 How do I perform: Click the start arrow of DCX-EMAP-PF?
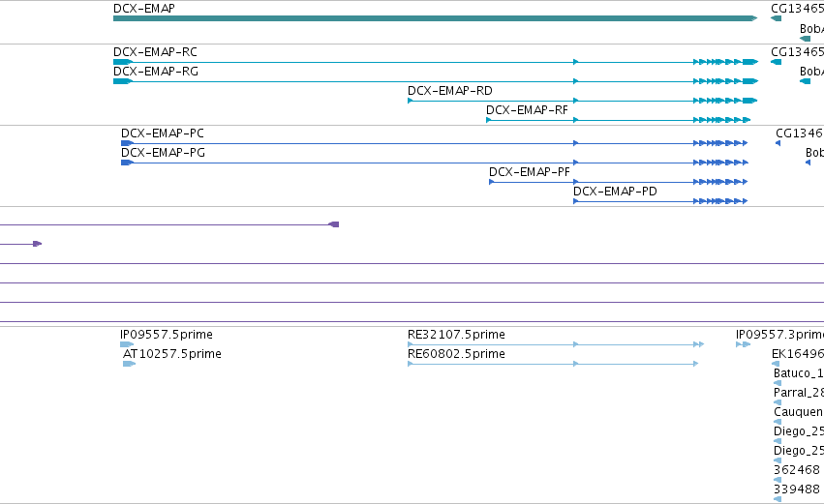click(492, 182)
